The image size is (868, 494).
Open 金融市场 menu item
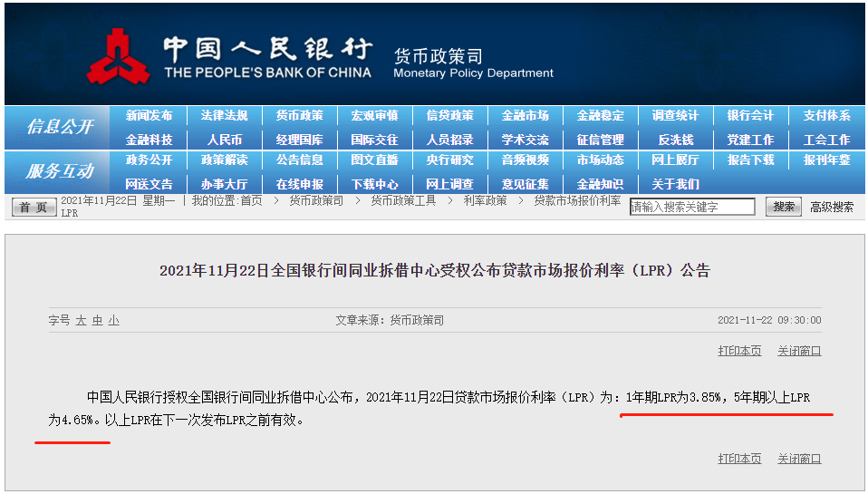coord(526,115)
